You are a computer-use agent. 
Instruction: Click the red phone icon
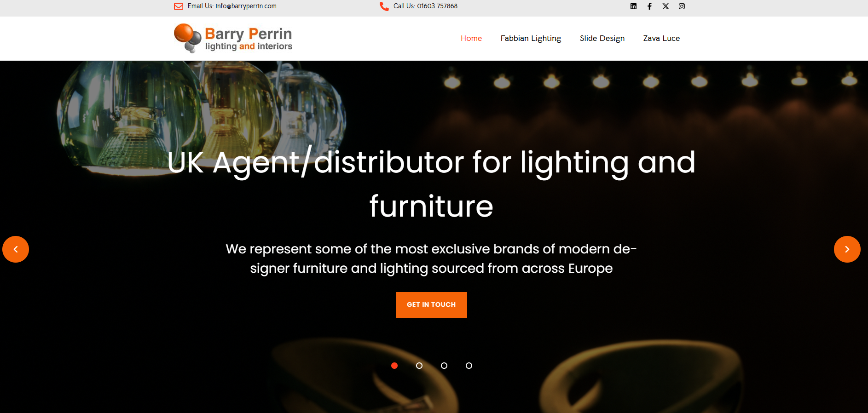384,6
